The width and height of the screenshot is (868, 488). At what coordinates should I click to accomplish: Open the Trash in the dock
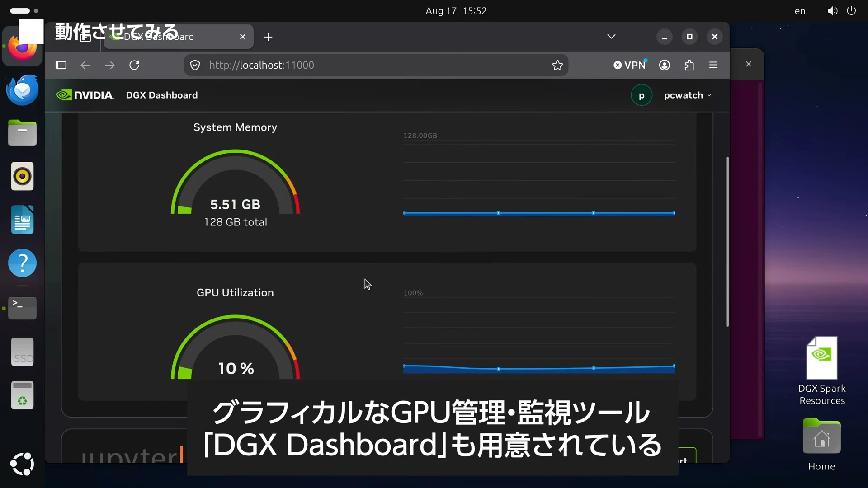[x=22, y=395]
